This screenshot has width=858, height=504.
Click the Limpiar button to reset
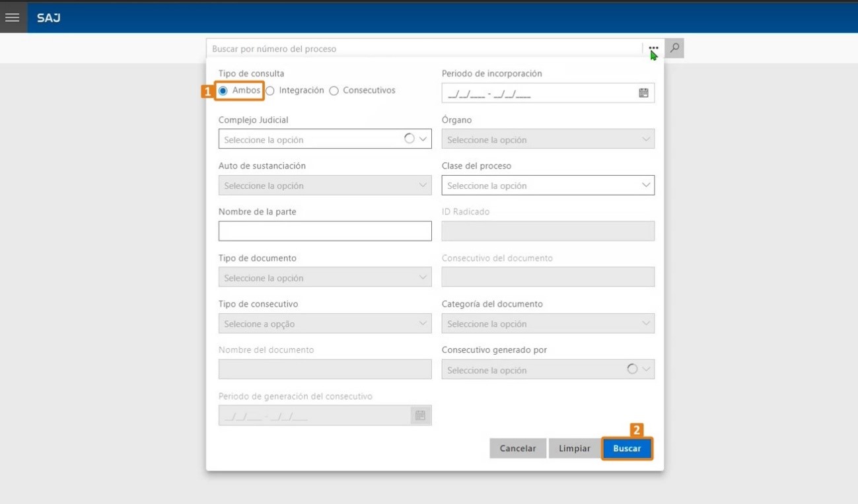pos(574,449)
